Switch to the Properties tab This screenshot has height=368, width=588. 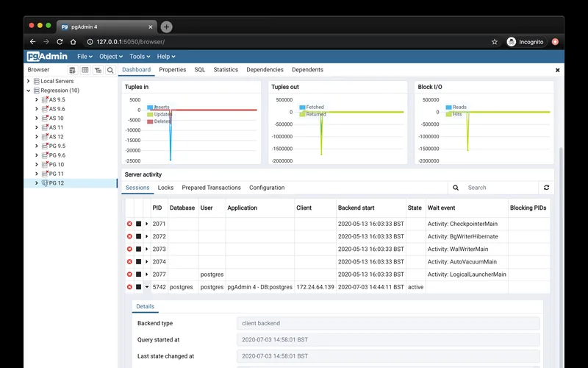(173, 70)
